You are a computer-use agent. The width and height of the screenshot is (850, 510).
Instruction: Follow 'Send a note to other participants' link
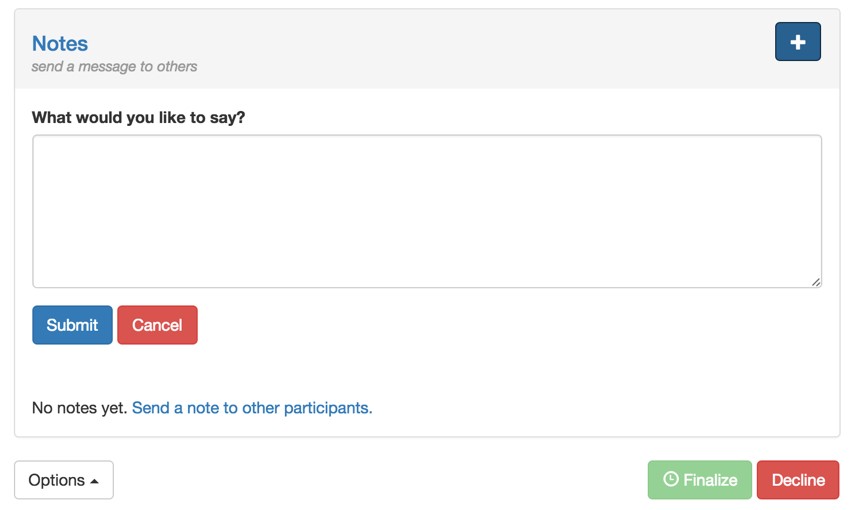pos(252,408)
